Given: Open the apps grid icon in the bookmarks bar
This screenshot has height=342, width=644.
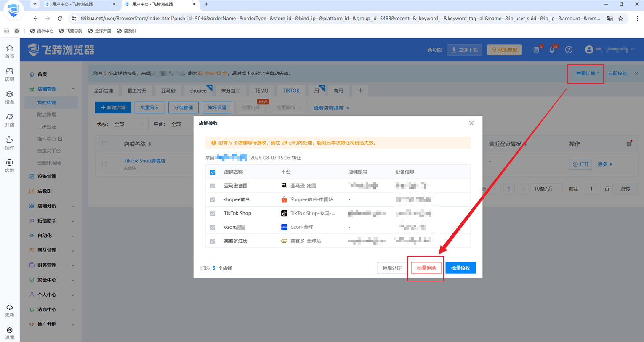Looking at the screenshot, I should pyautogui.click(x=17, y=31).
